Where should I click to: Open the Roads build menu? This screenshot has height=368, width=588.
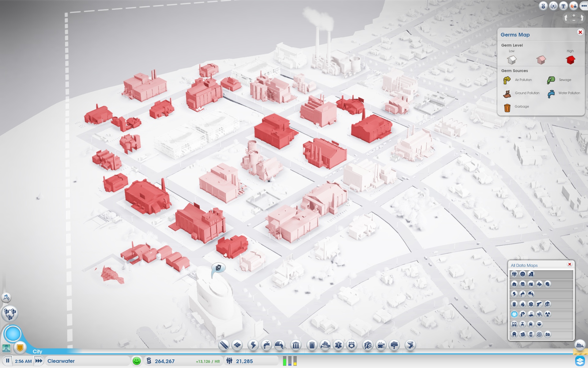tap(224, 345)
